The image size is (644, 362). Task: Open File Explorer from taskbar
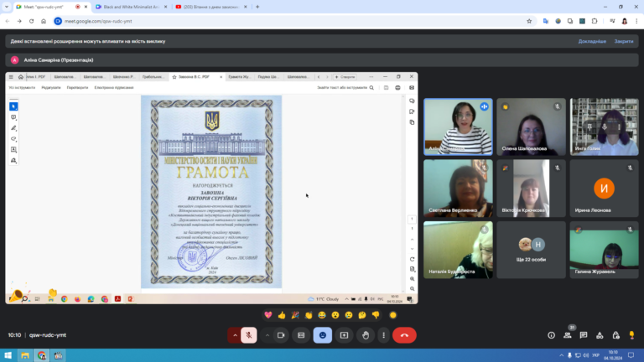point(25,355)
